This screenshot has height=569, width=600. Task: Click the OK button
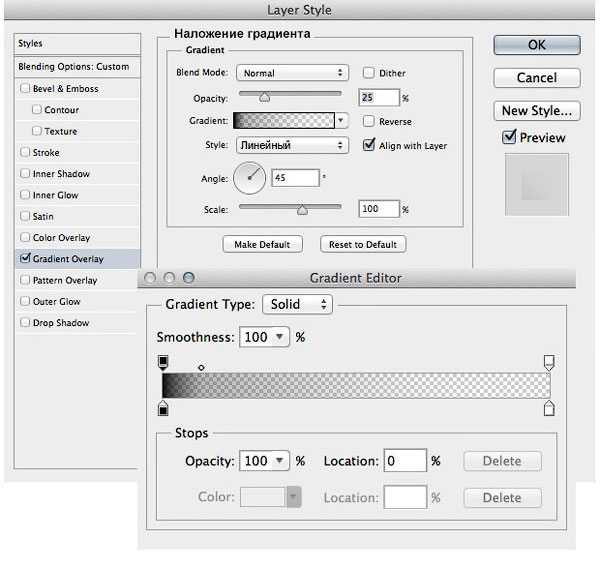(x=536, y=45)
